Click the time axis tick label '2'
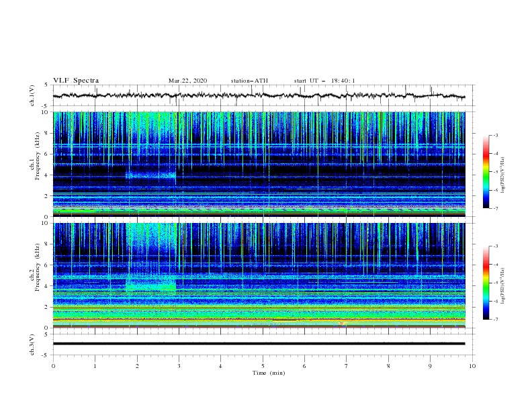Image resolution: width=532 pixels, height=411 pixels. 137,366
